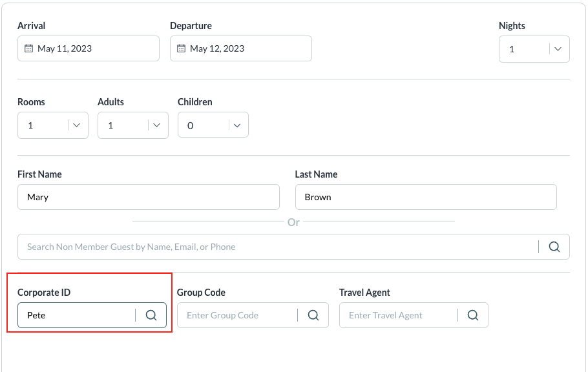Open the Rooms dropdown chevron
Viewport: 588px width, 372px height.
click(77, 125)
